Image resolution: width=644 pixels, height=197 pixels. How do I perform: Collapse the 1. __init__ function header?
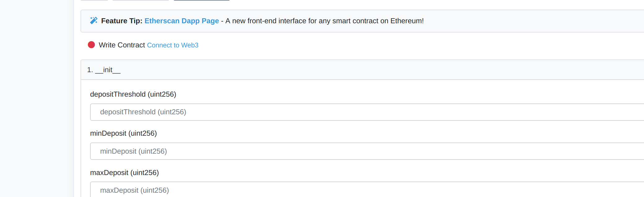click(362, 70)
